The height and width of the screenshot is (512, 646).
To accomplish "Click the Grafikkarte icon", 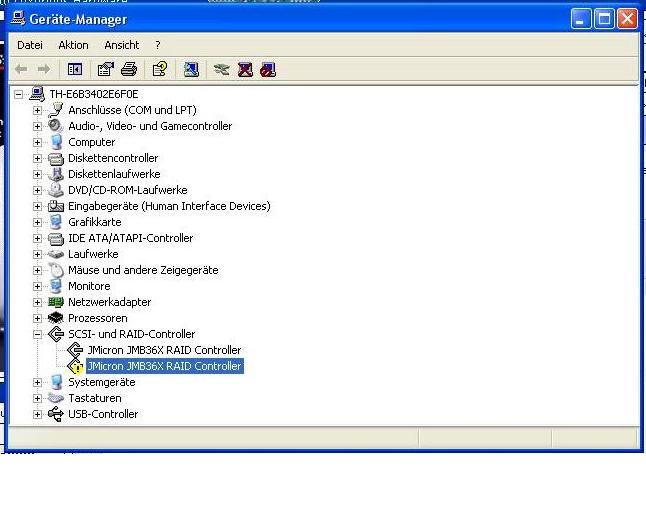I will pos(56,222).
